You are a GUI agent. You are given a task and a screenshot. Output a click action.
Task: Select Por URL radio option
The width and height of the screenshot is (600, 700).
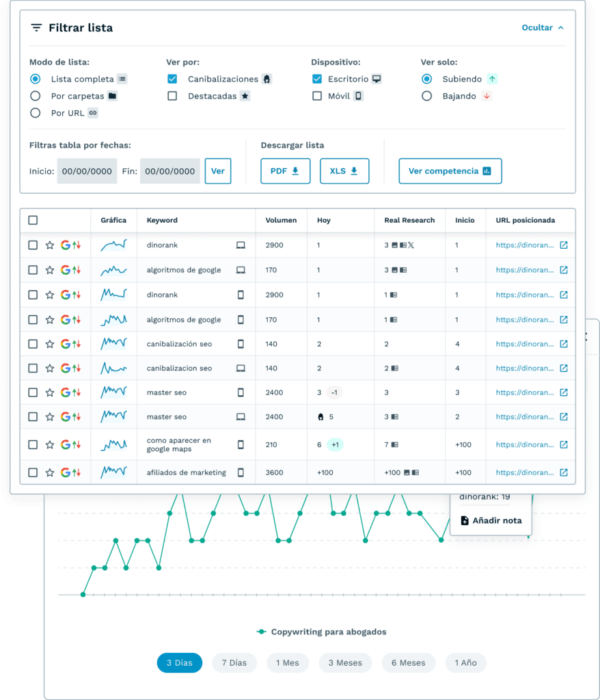[x=36, y=113]
